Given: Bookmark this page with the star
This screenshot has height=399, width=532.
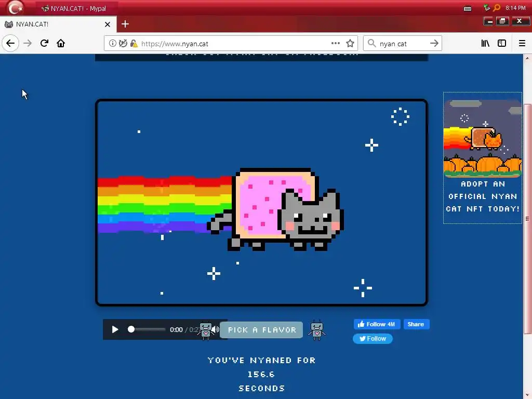Looking at the screenshot, I should [350, 44].
